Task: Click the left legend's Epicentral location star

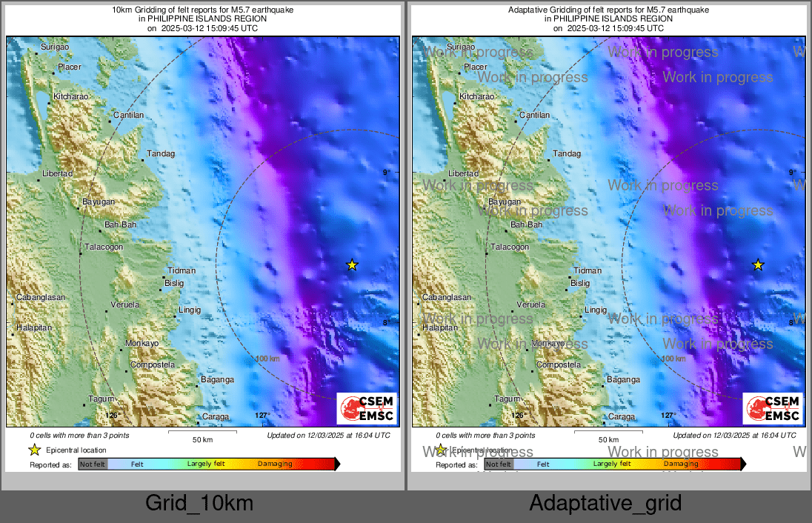Action: [34, 450]
